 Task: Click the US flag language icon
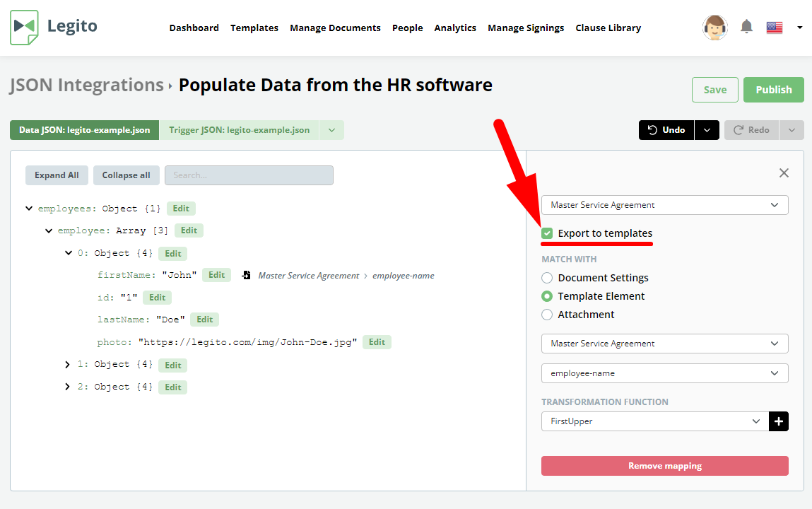pyautogui.click(x=775, y=28)
